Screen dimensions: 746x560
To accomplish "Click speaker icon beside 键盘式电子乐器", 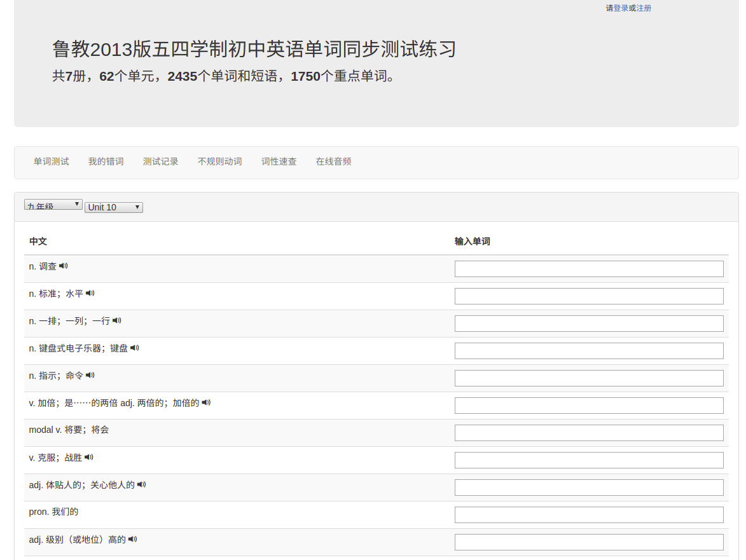I will click(135, 348).
